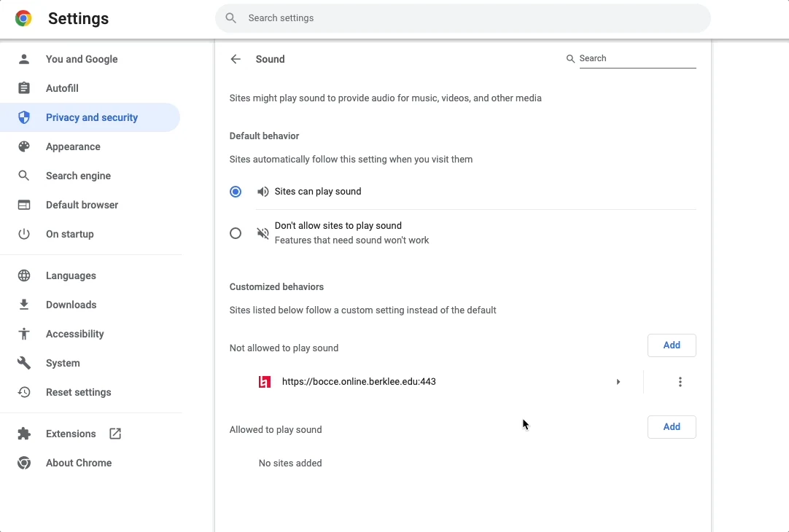Select the Don't allow sites to play sound radio
Screen dimensions: 789x532
tap(236, 233)
